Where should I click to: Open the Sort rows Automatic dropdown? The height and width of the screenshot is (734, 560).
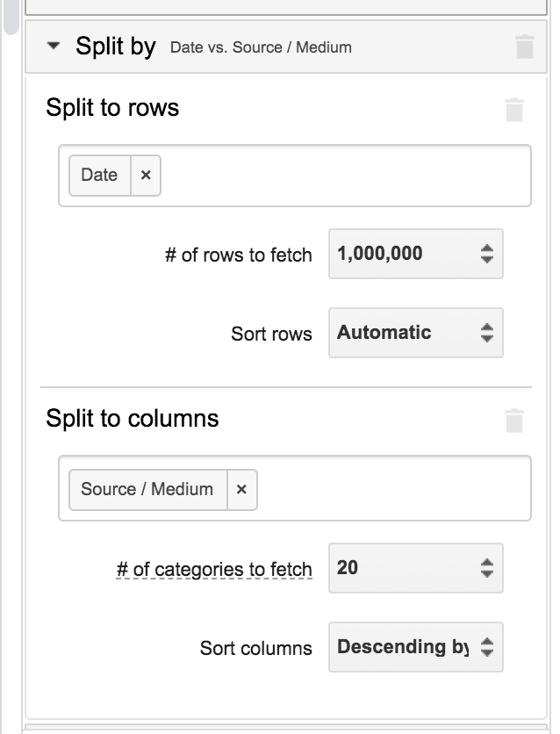click(x=415, y=333)
